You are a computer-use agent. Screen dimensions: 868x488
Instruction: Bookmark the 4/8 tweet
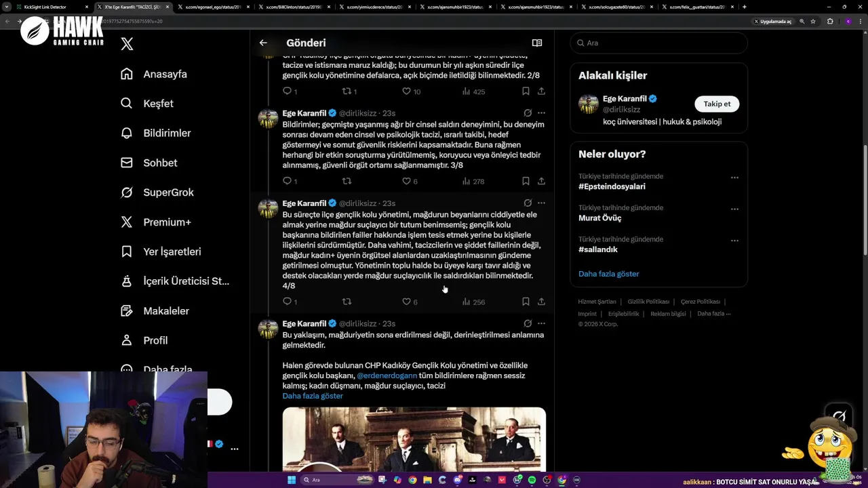tap(526, 302)
